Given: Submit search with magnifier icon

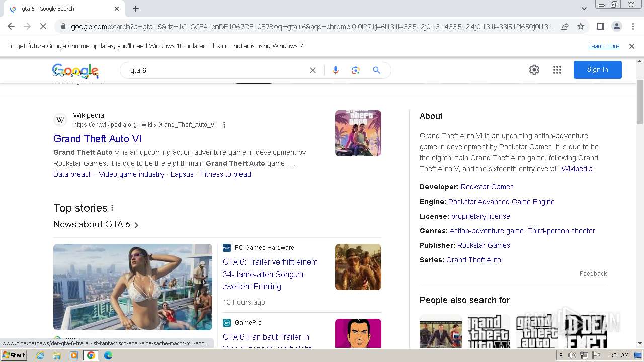Looking at the screenshot, I should [x=376, y=70].
